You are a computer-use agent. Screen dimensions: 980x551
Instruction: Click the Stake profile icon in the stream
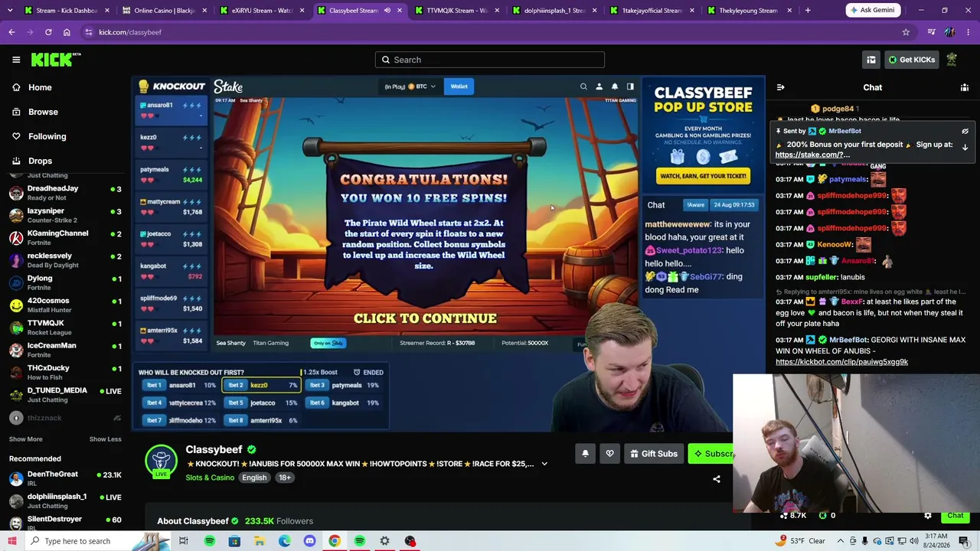(x=599, y=86)
